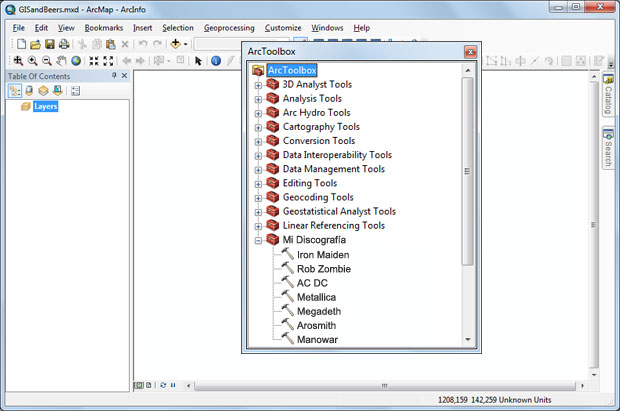
Task: Open Add Data dropdown arrow
Action: [x=185, y=44]
